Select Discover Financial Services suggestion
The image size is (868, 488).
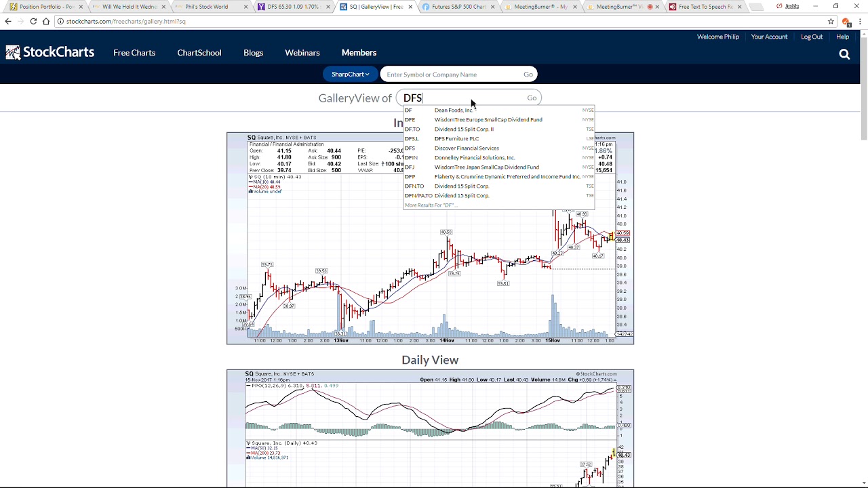[x=499, y=148]
